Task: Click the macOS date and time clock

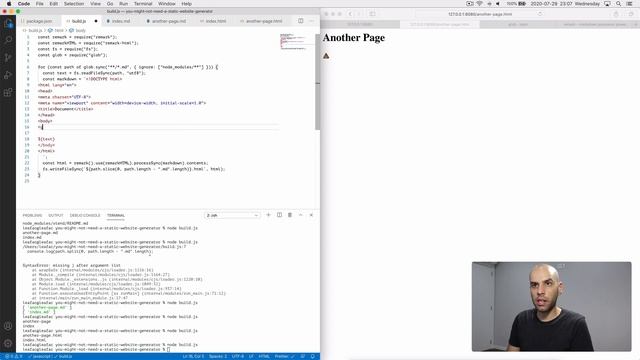Action: (x=565, y=4)
